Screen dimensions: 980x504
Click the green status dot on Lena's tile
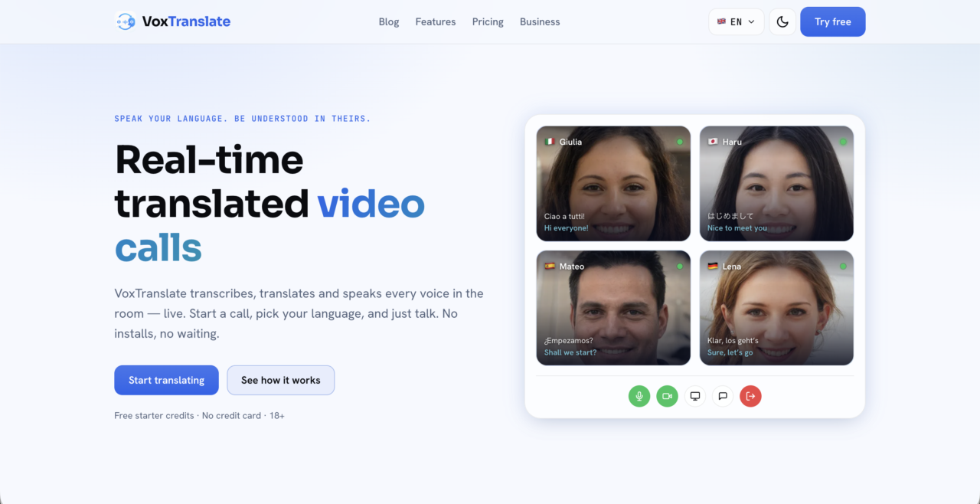click(x=843, y=266)
